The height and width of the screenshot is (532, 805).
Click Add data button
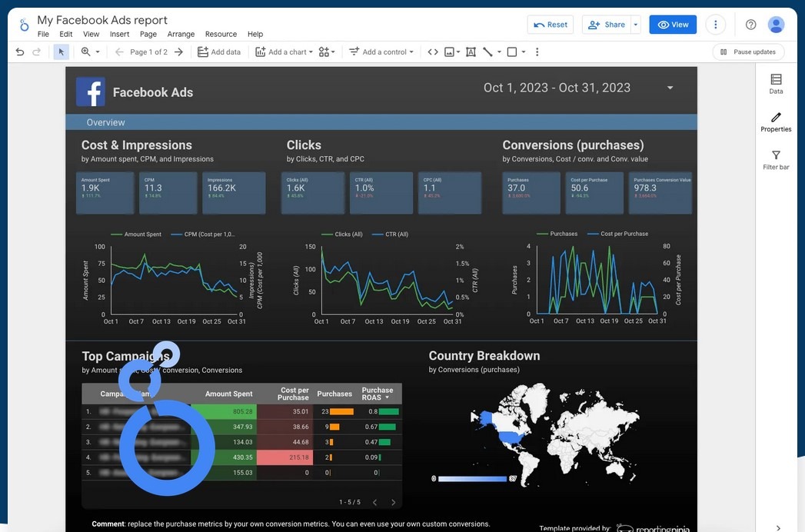point(219,52)
